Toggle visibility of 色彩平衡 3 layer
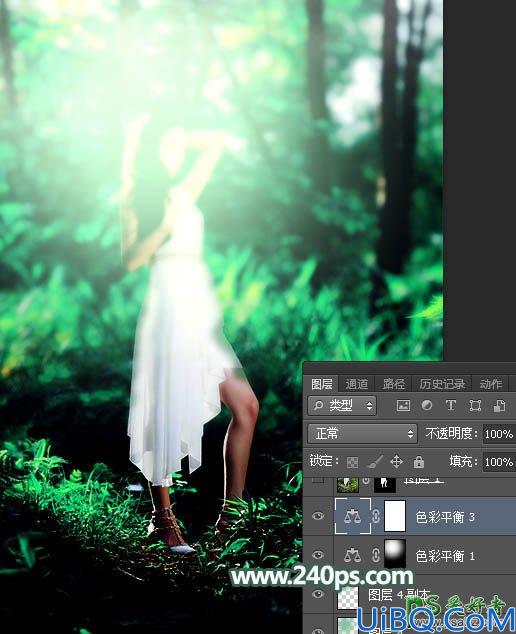The width and height of the screenshot is (516, 634). point(318,516)
